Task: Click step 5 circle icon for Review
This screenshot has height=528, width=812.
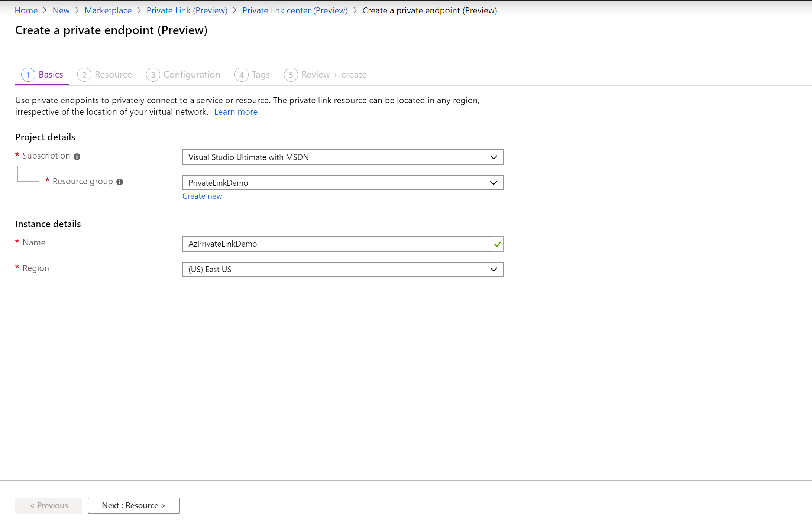Action: click(291, 75)
